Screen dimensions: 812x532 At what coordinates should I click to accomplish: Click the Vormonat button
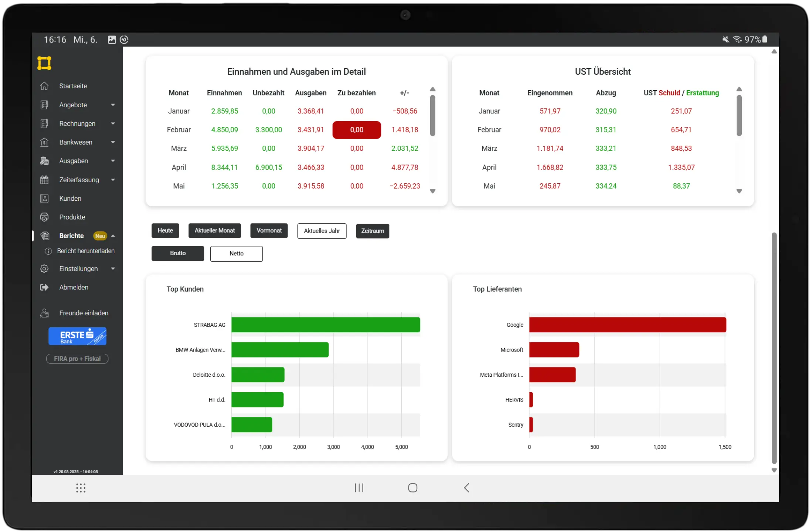[269, 231]
